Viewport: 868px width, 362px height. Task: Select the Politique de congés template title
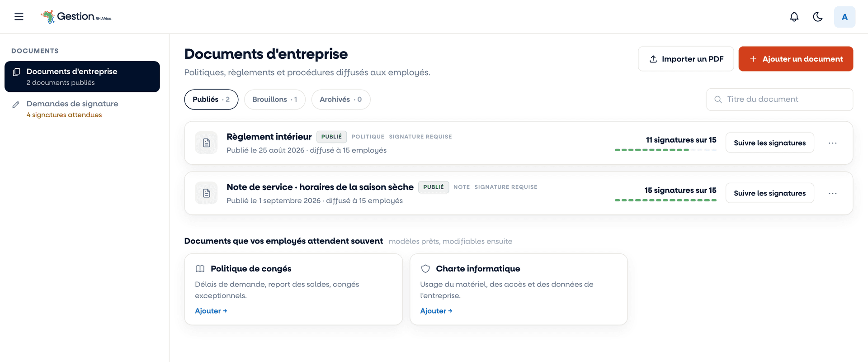click(251, 269)
